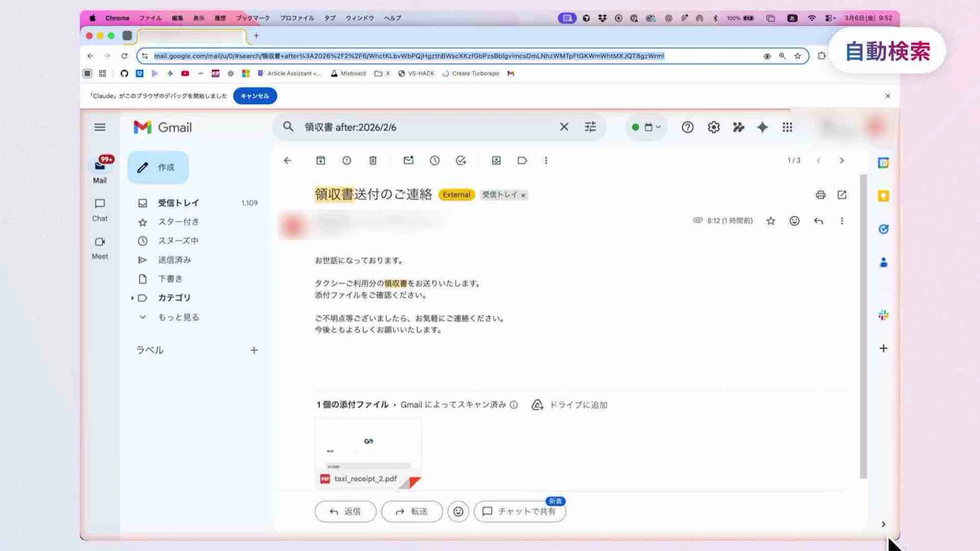Report spam using the exclamation icon

[x=346, y=161]
